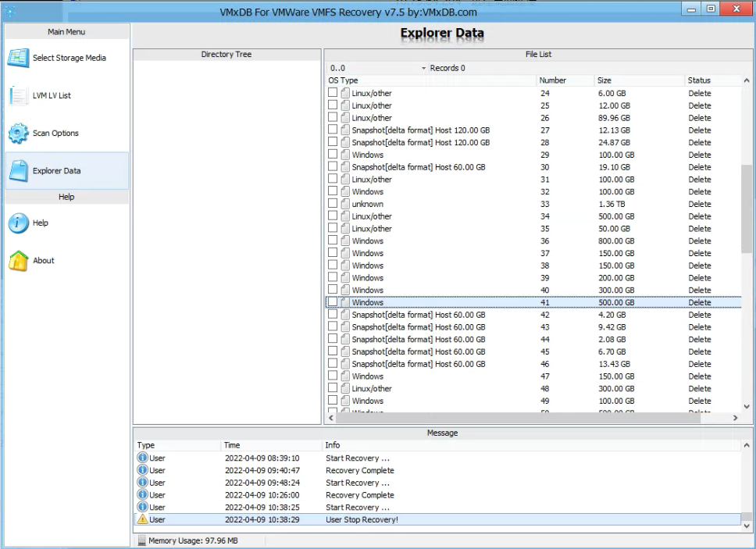Click the file icon of record number 40

click(x=345, y=291)
